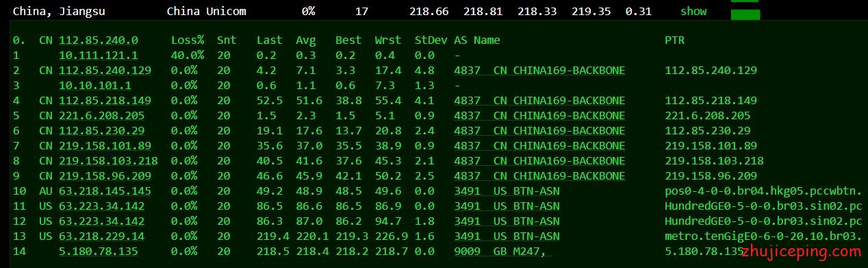This screenshot has width=868, height=268.
Task: Select hop 11 PTR HundredGE0-5-0-0.br03.sin02
Action: coord(763,206)
